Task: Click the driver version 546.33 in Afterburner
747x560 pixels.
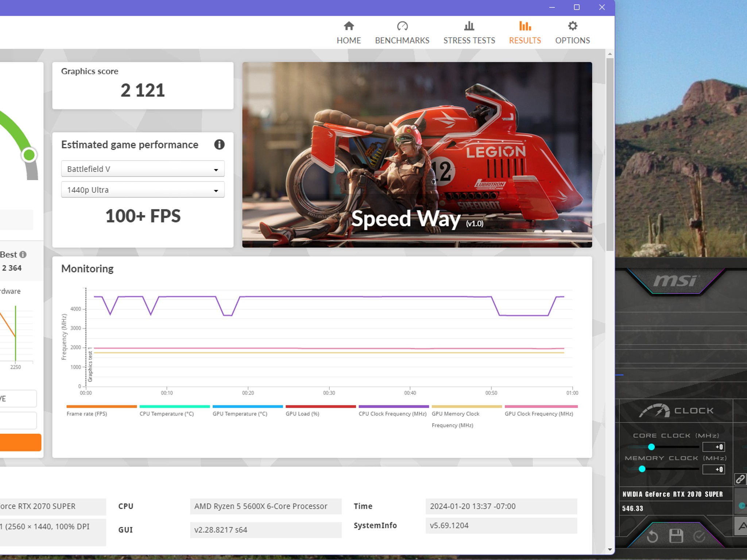Action: (632, 508)
